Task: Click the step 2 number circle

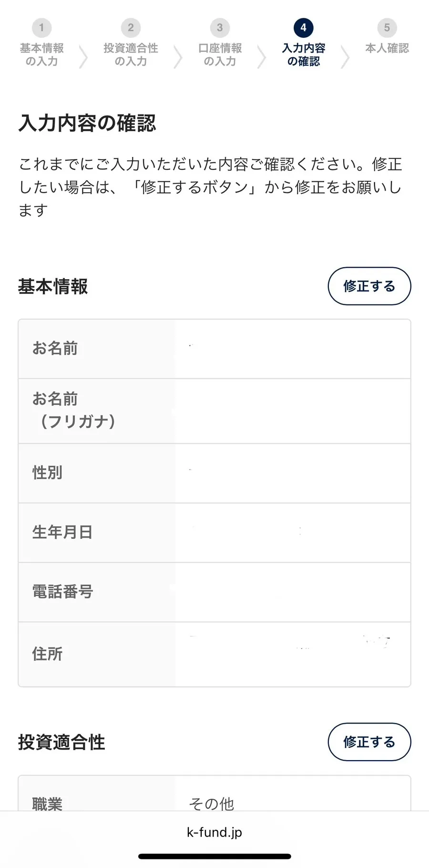Action: point(131,28)
